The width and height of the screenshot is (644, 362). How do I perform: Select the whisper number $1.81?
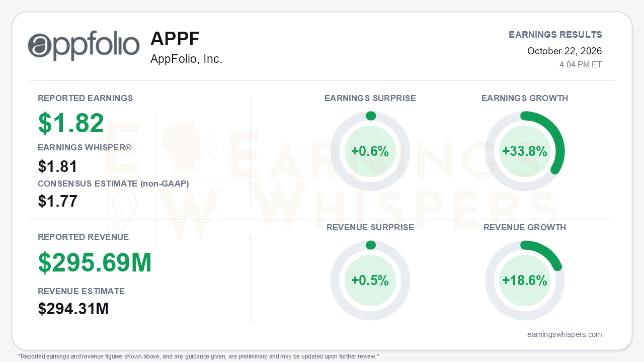[x=58, y=166]
